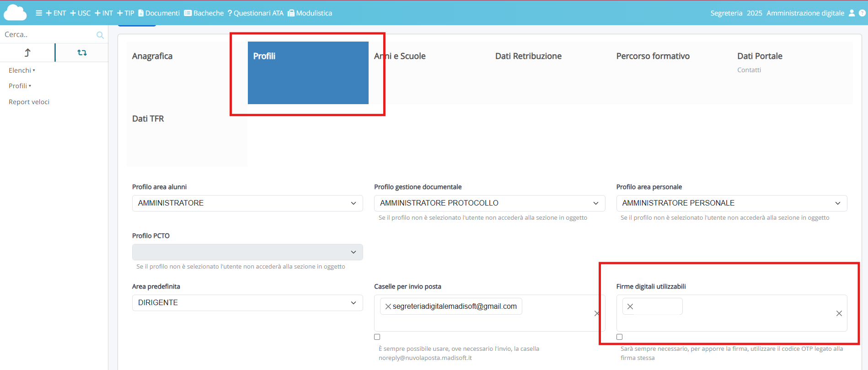Toggle checkbox under Caselle per invio posta
The width and height of the screenshot is (868, 370).
(x=377, y=337)
